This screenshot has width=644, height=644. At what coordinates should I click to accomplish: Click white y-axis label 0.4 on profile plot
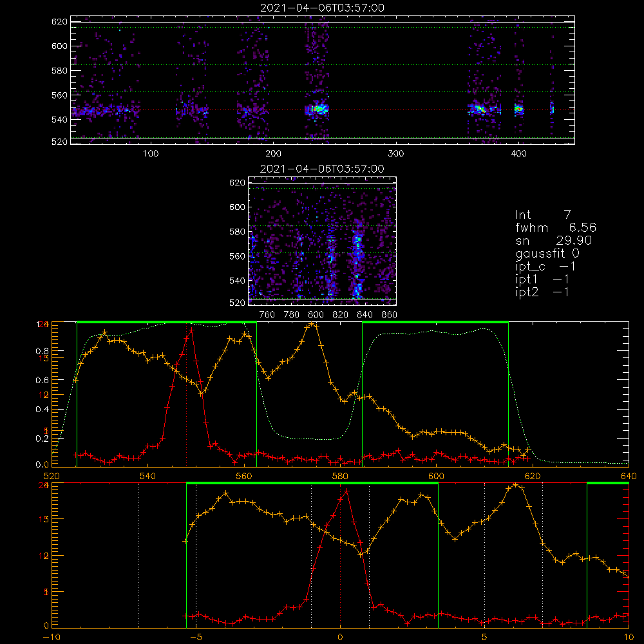tap(43, 410)
